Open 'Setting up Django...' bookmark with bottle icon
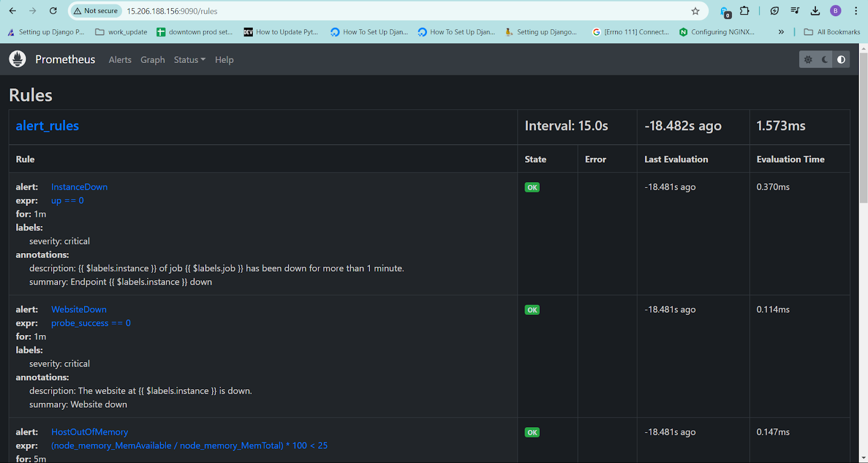The image size is (868, 463). point(541,32)
